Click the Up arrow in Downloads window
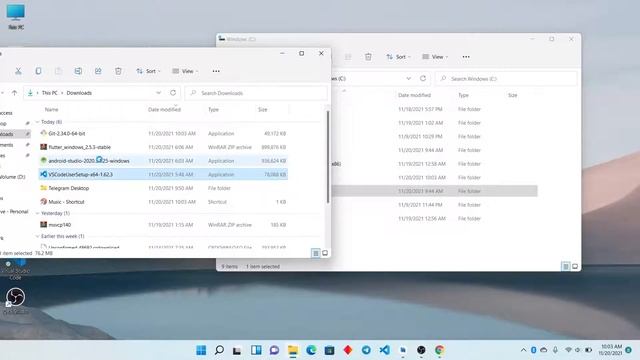Image resolution: width=640 pixels, height=360 pixels. (x=14, y=93)
